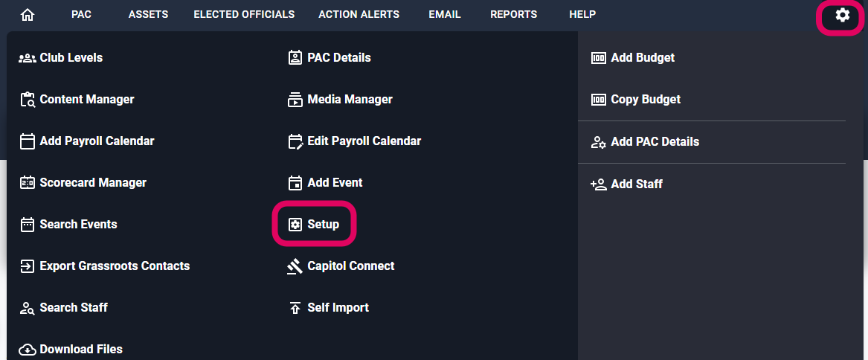Click Copy Budget quick action
This screenshot has width=868, height=360.
(x=645, y=100)
